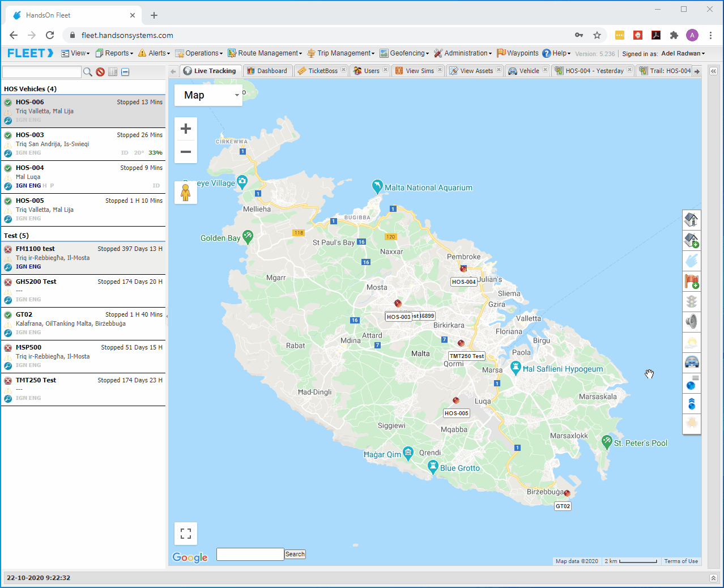Move the tab strip left with the arrow
Screen dimensions: 724x588
click(173, 71)
